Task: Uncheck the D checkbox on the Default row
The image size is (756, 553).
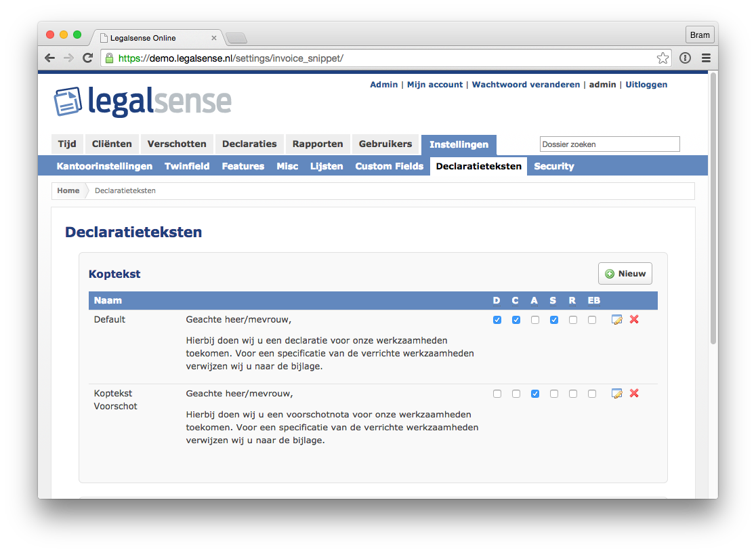Action: [497, 319]
